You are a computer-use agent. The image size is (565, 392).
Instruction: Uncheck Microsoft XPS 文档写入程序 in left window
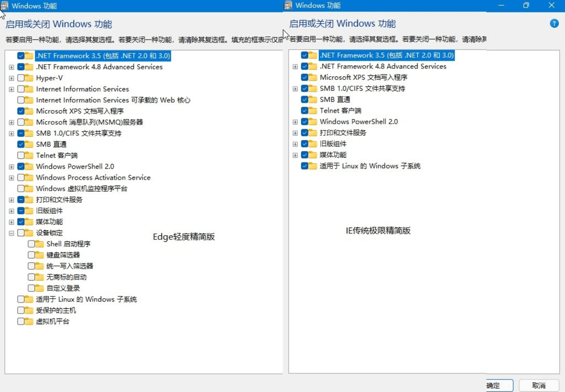pos(21,111)
